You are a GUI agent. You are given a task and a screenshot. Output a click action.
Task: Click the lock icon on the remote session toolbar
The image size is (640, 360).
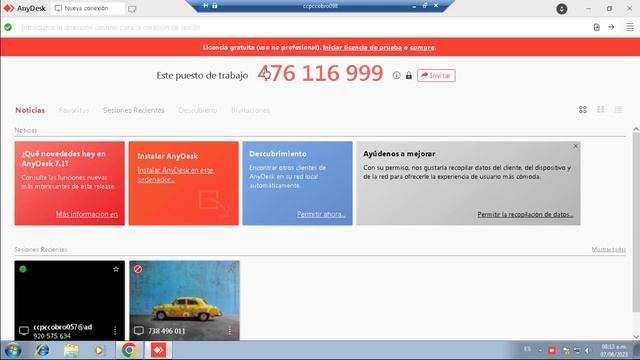(x=215, y=5)
